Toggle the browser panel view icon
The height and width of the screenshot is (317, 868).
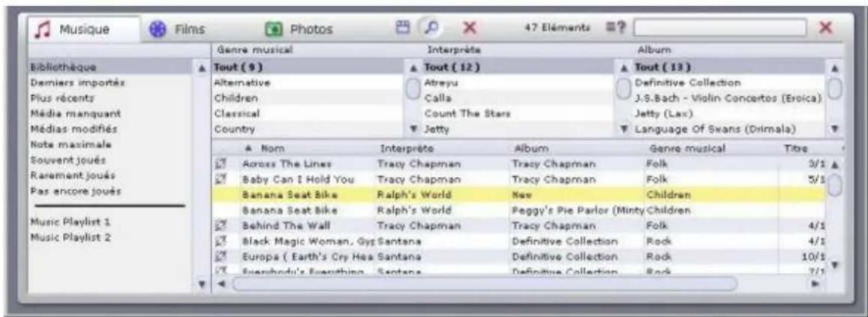[402, 27]
